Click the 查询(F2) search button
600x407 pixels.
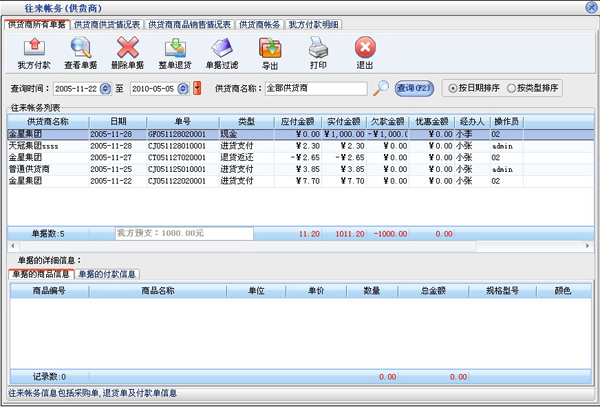pyautogui.click(x=414, y=88)
